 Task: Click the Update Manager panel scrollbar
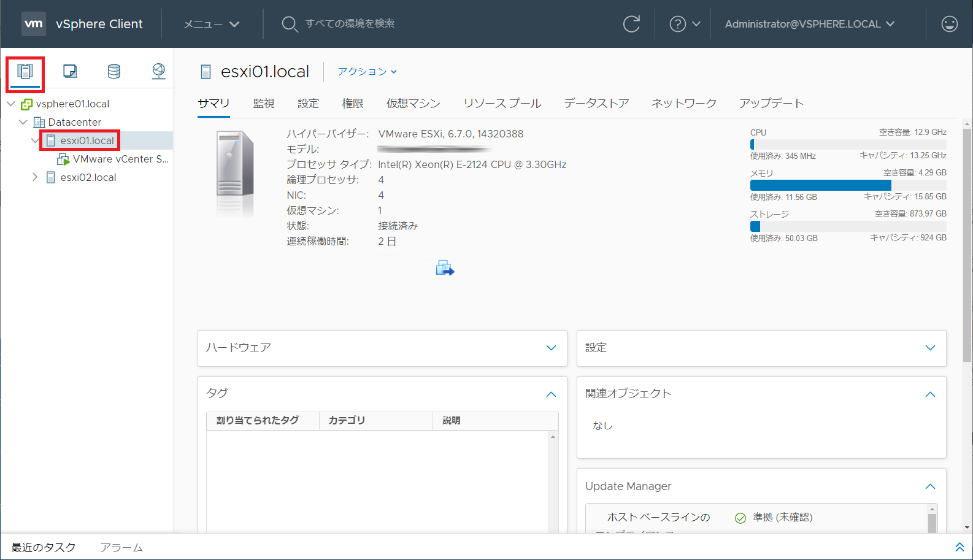tap(933, 523)
